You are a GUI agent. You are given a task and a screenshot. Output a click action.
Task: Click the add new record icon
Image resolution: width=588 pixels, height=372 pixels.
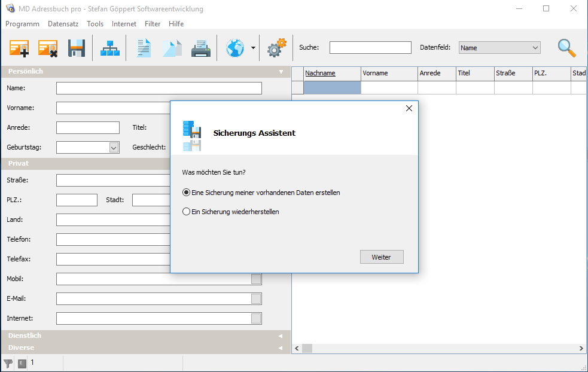click(x=19, y=48)
